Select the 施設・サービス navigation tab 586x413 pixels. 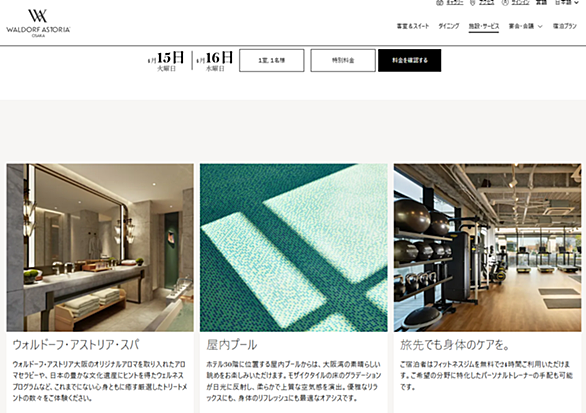(x=484, y=26)
